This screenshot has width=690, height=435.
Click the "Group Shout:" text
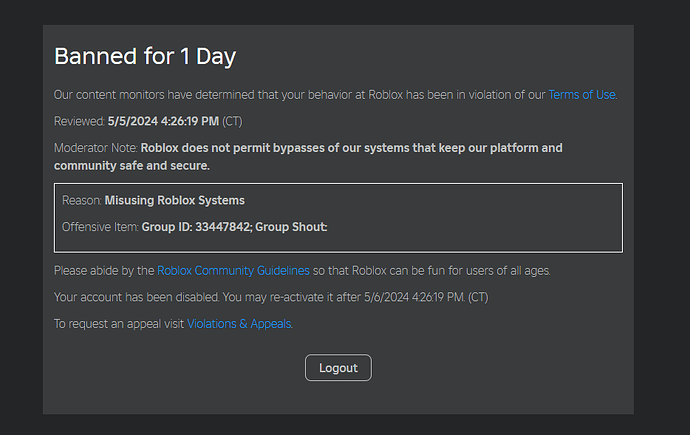291,227
